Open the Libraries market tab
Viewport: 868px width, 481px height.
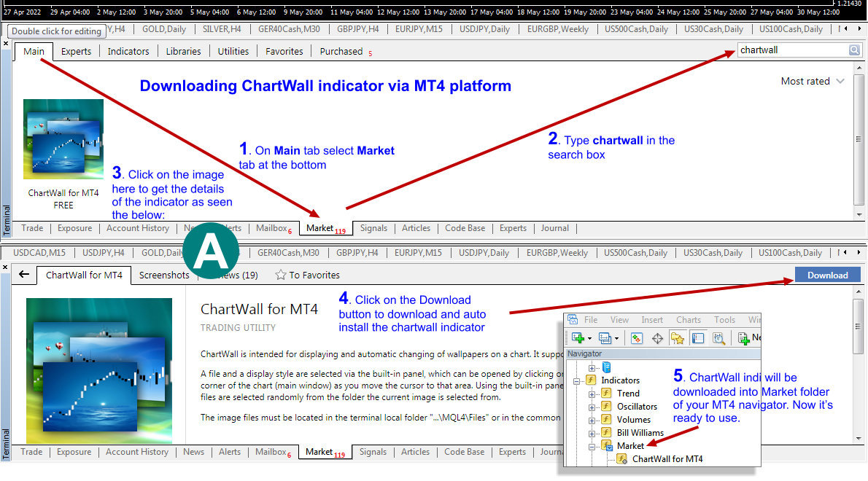183,52
